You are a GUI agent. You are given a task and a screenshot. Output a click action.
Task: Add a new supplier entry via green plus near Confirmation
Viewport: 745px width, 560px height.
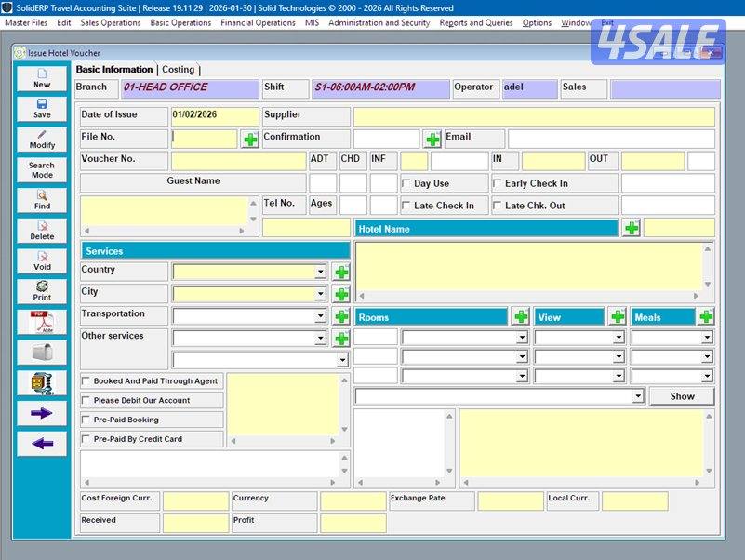[x=432, y=138]
